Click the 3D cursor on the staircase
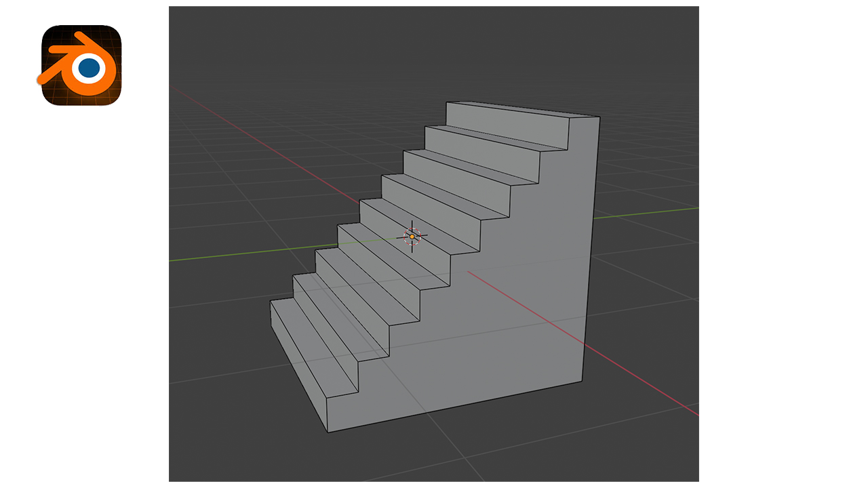 tap(412, 236)
